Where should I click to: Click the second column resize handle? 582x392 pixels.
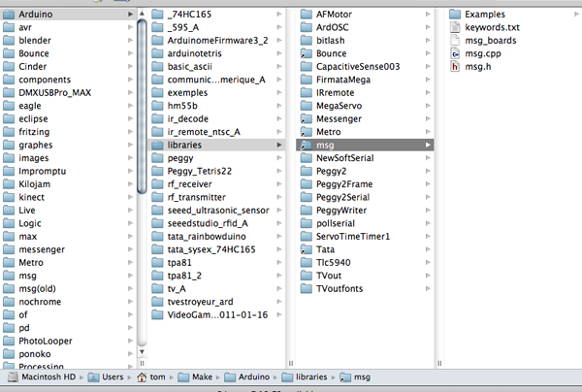(x=291, y=363)
